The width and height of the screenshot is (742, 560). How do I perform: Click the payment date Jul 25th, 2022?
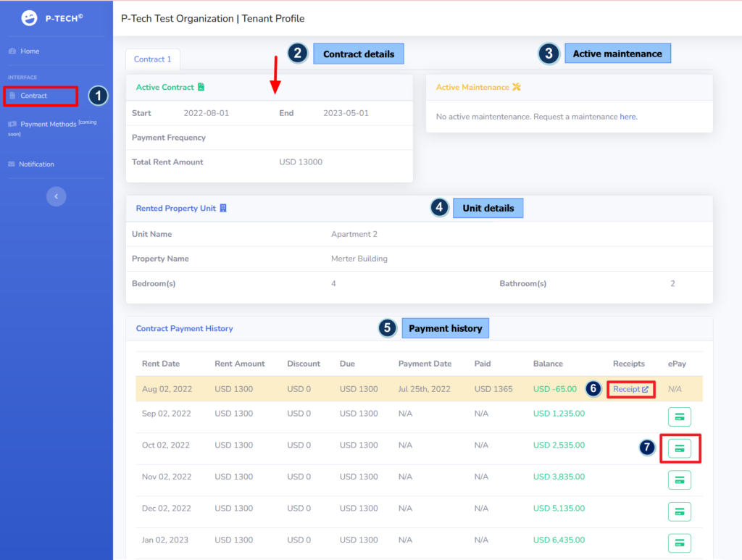point(425,389)
